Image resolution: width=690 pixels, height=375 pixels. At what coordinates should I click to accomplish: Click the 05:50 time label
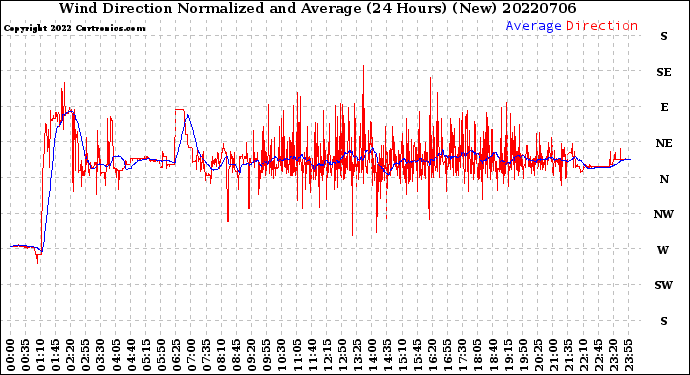161,355
